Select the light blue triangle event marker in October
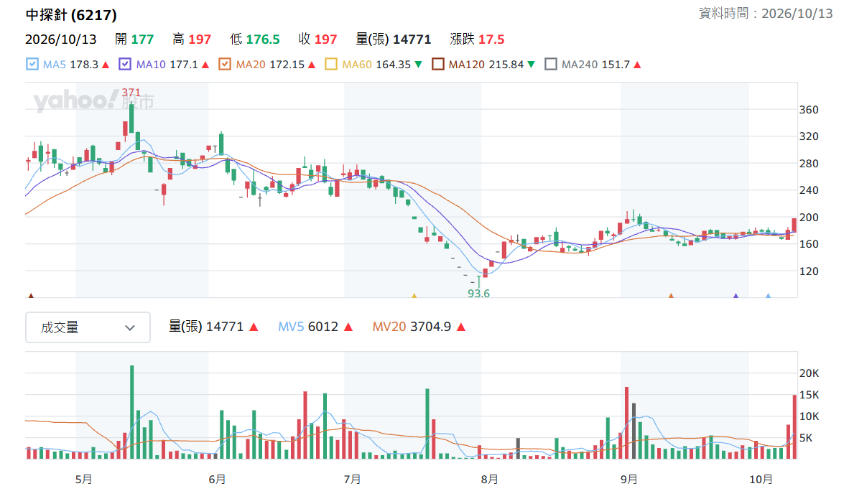The height and width of the screenshot is (504, 849). 769,296
